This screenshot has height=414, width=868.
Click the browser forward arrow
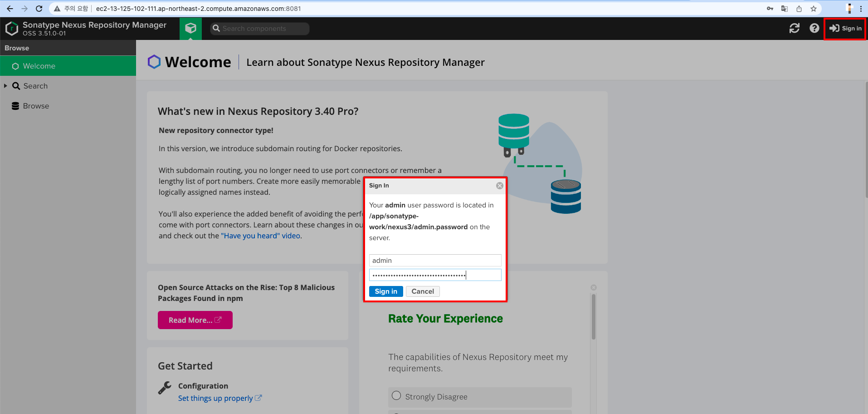[24, 9]
